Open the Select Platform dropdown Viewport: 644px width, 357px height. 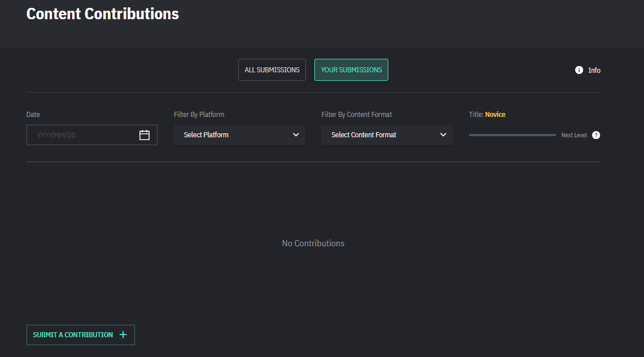coord(239,135)
